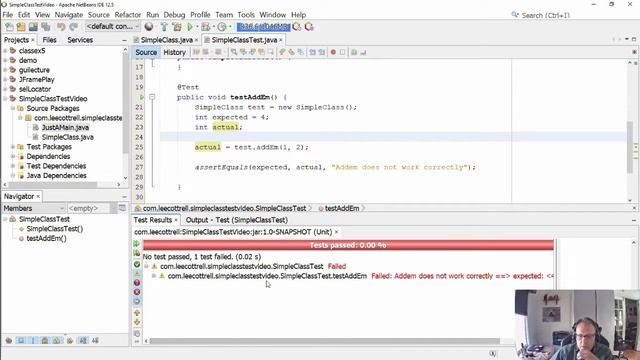Switch to Output - Test (SimpleClassTest) tab
640x360 pixels.
click(x=237, y=220)
